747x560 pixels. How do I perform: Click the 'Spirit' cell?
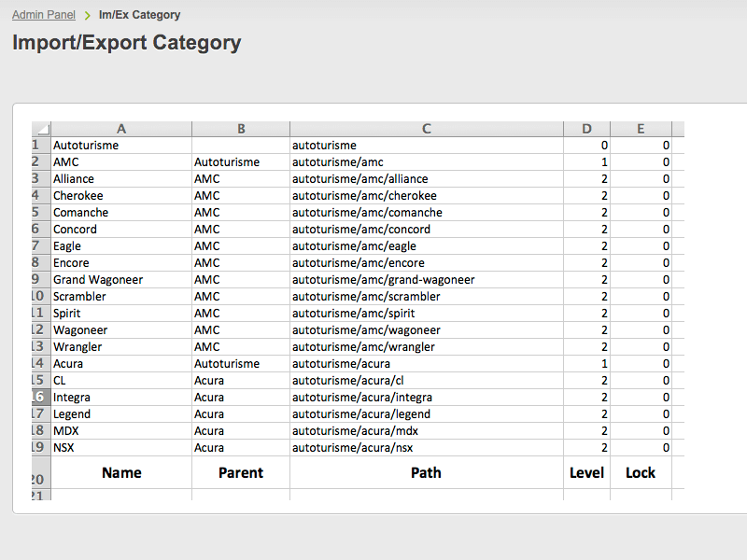pyautogui.click(x=121, y=314)
